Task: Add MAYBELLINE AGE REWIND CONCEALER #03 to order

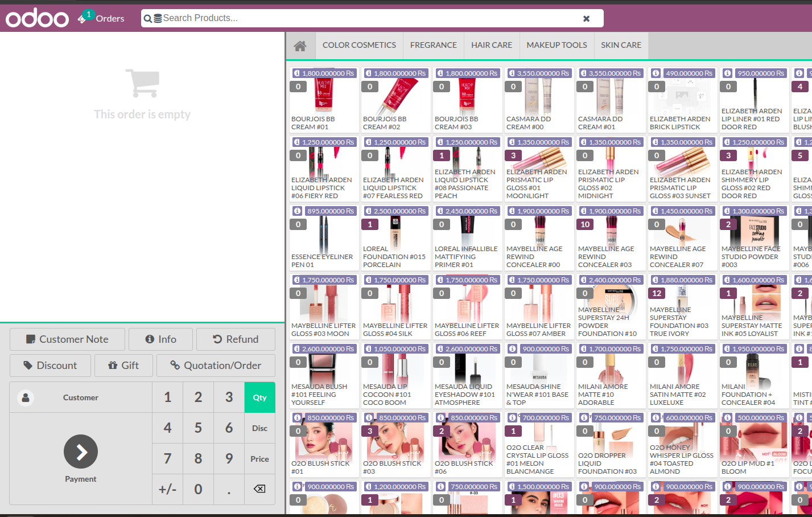Action: (x=610, y=239)
